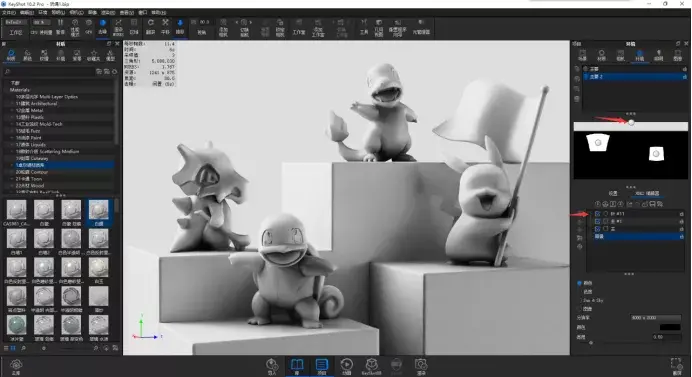Click the Render button in the bottom bar
Viewport: 692px width, 377px height.
coord(421,366)
